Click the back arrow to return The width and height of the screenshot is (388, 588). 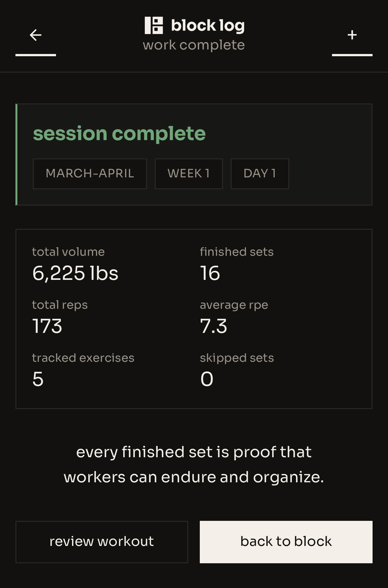[35, 35]
